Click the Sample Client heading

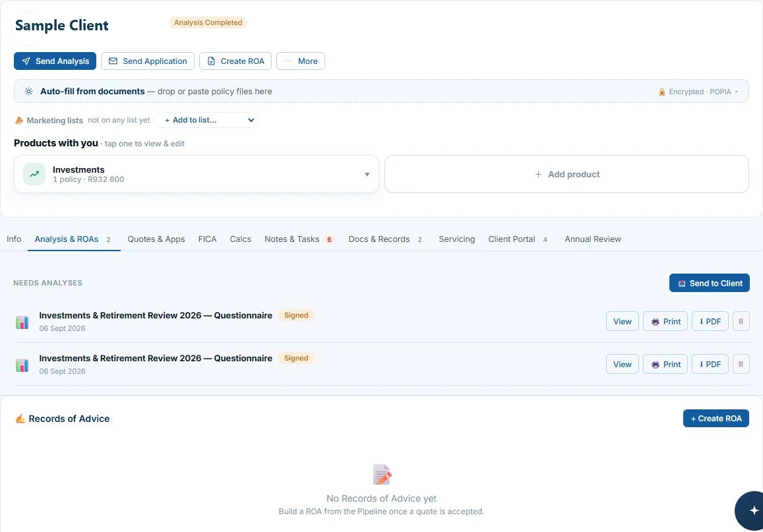point(62,25)
